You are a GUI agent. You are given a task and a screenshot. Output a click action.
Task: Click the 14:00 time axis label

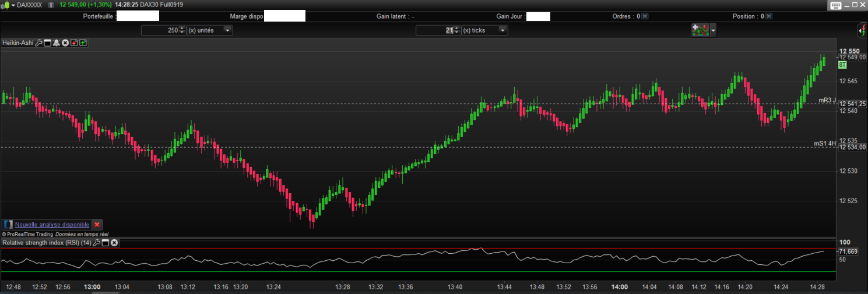pyautogui.click(x=620, y=287)
